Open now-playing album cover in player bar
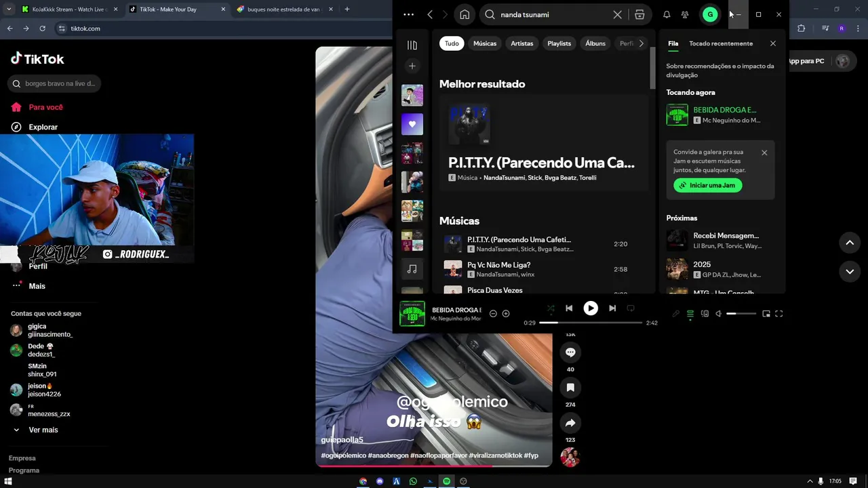Image resolution: width=868 pixels, height=488 pixels. click(412, 314)
